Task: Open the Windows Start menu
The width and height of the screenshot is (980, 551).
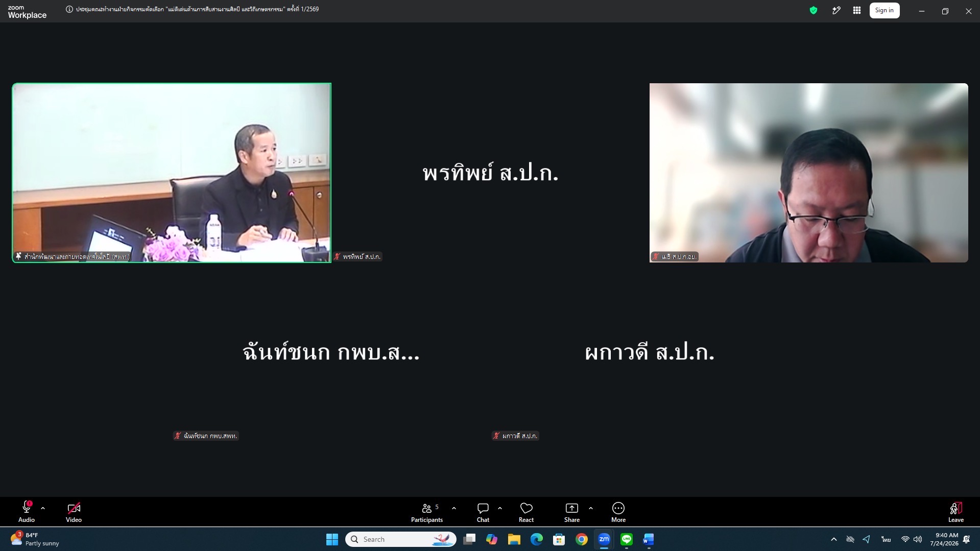Action: coord(332,539)
